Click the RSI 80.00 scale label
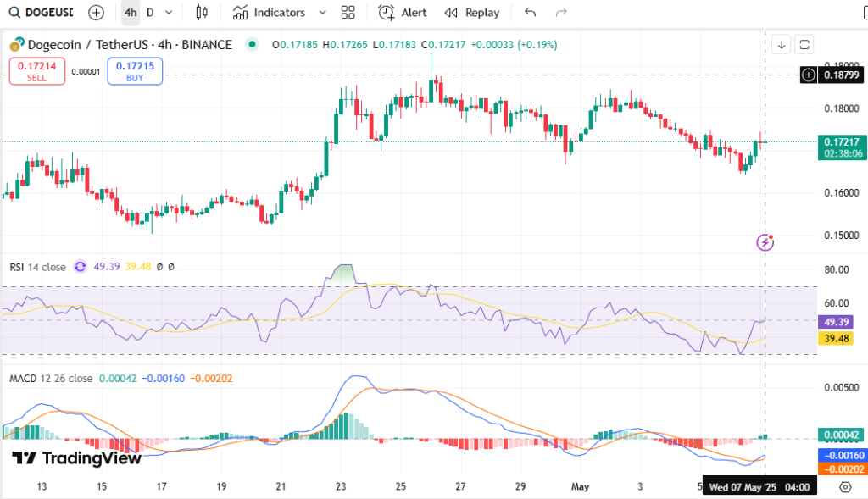Screen dimensions: 868x499 point(837,270)
